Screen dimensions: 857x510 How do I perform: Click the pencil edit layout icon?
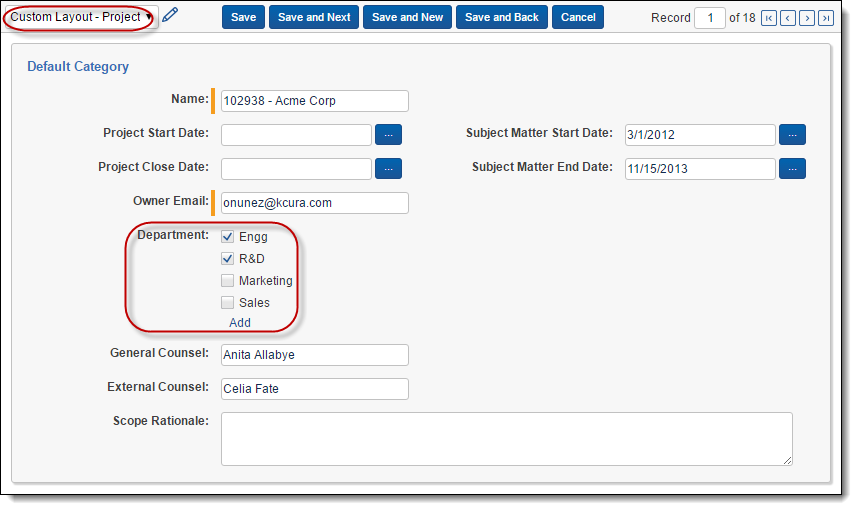[x=170, y=15]
